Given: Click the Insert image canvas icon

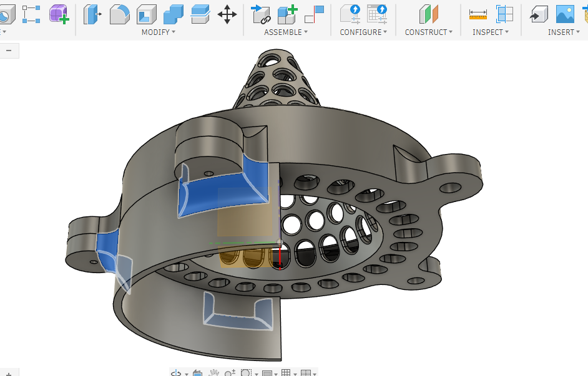Looking at the screenshot, I should [x=565, y=14].
